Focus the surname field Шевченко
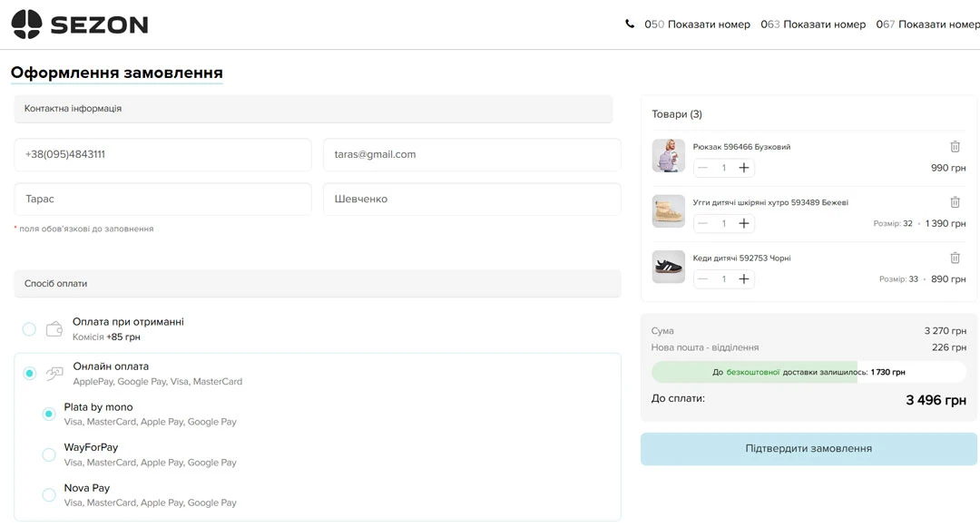980x527 pixels. pyautogui.click(x=472, y=200)
